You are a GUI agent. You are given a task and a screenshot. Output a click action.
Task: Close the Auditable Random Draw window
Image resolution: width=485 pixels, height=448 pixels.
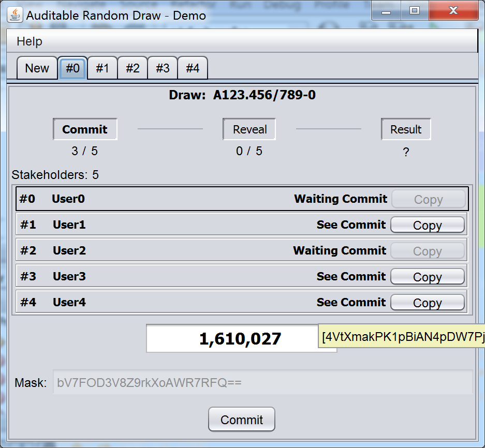click(453, 11)
